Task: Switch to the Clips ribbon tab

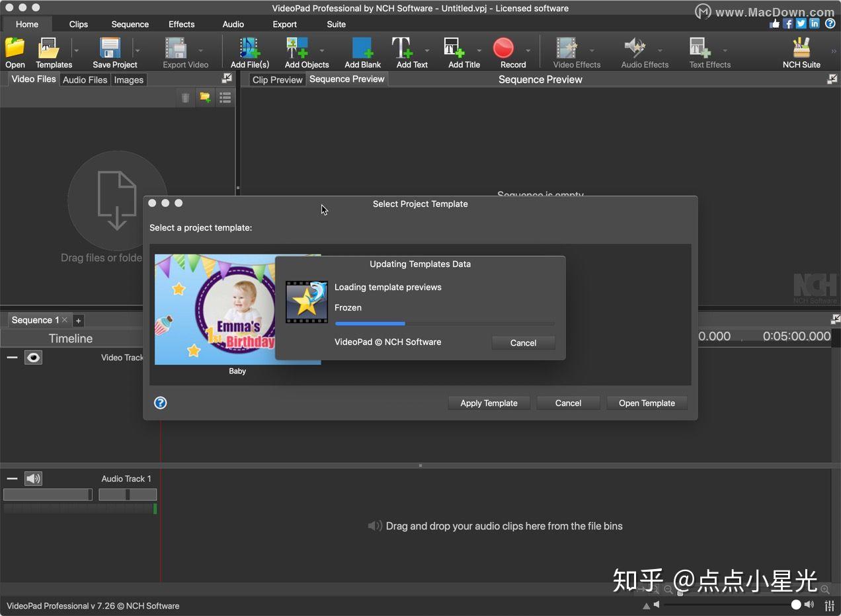Action: 78,24
